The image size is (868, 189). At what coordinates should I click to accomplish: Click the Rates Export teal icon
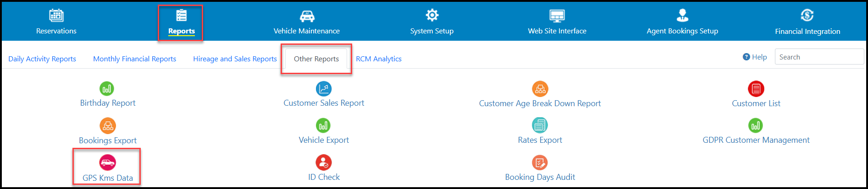[x=540, y=125]
